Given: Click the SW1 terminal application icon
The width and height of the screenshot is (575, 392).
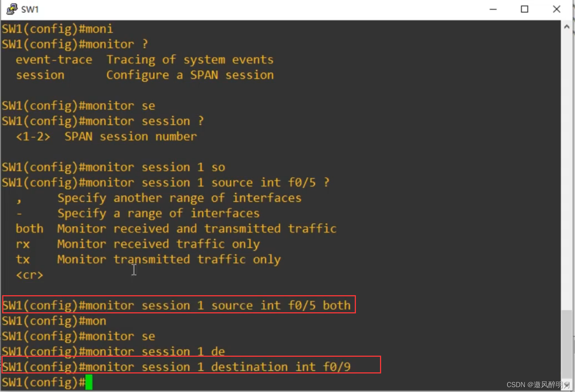Looking at the screenshot, I should (x=11, y=9).
